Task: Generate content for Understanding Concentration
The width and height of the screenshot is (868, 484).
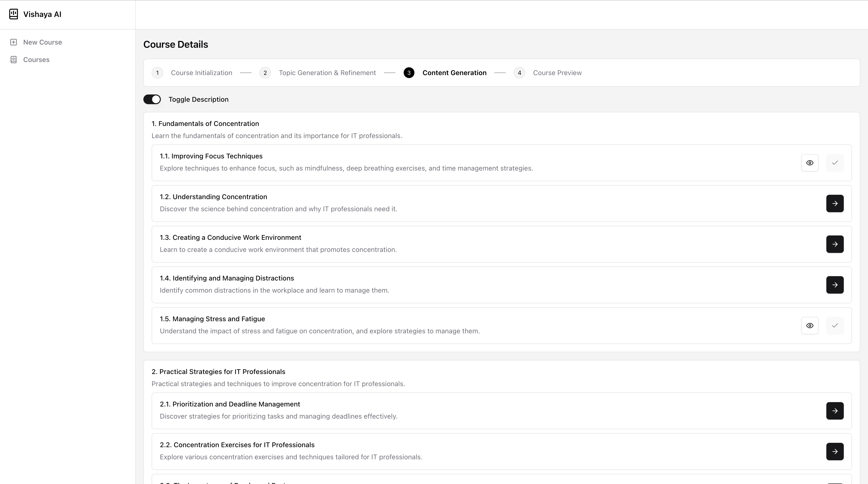Action: (x=835, y=203)
